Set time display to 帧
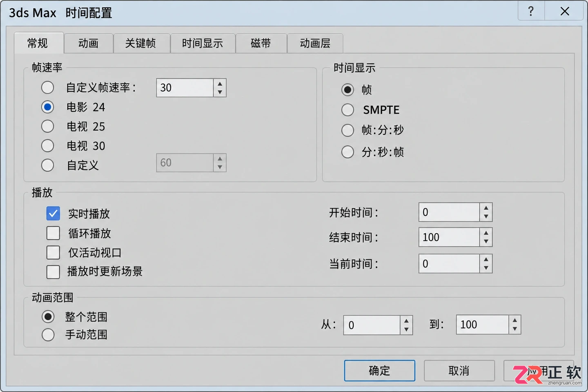The height and width of the screenshot is (392, 588). (x=347, y=89)
